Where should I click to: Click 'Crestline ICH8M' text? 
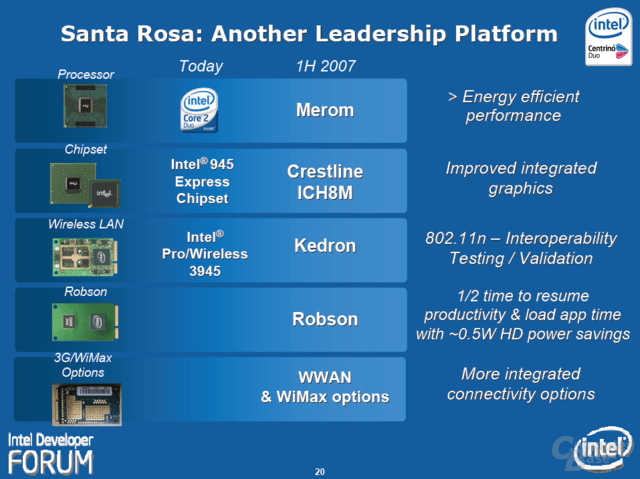(x=325, y=182)
